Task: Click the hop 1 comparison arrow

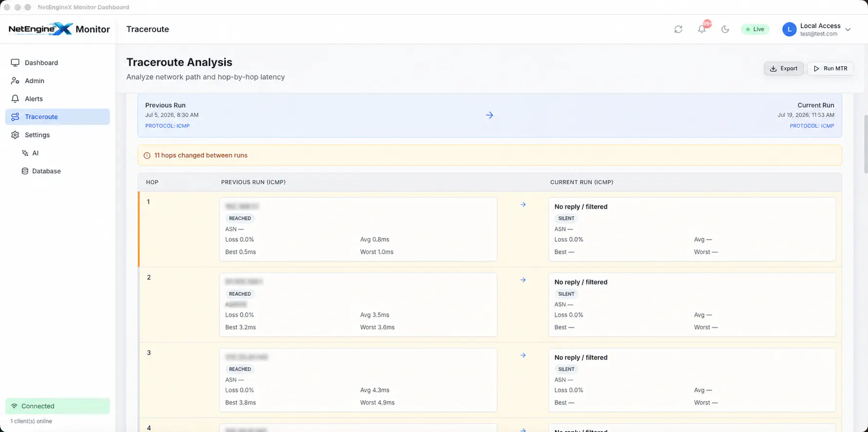Action: pos(523,205)
